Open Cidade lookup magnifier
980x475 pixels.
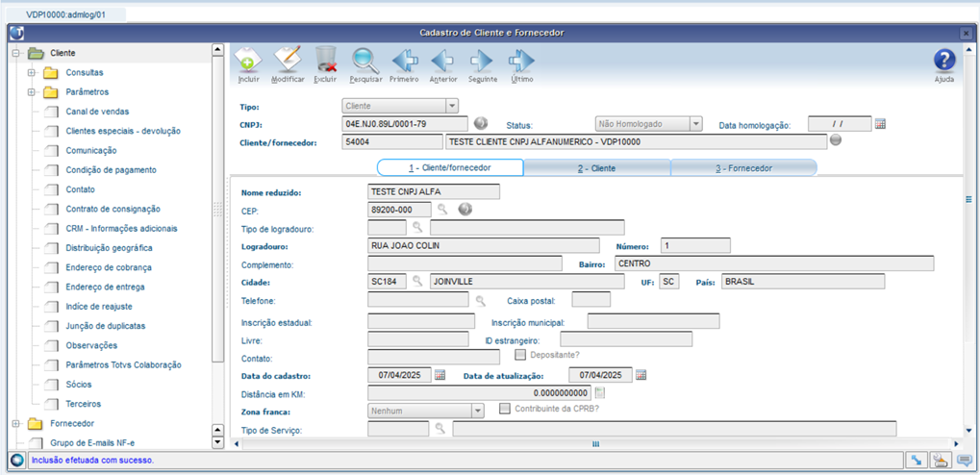pos(417,281)
